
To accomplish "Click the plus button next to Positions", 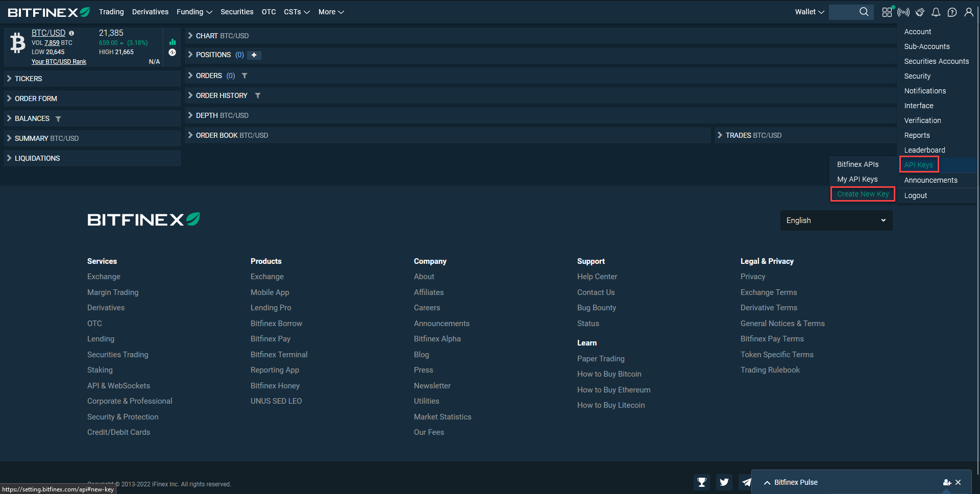I will tap(254, 55).
